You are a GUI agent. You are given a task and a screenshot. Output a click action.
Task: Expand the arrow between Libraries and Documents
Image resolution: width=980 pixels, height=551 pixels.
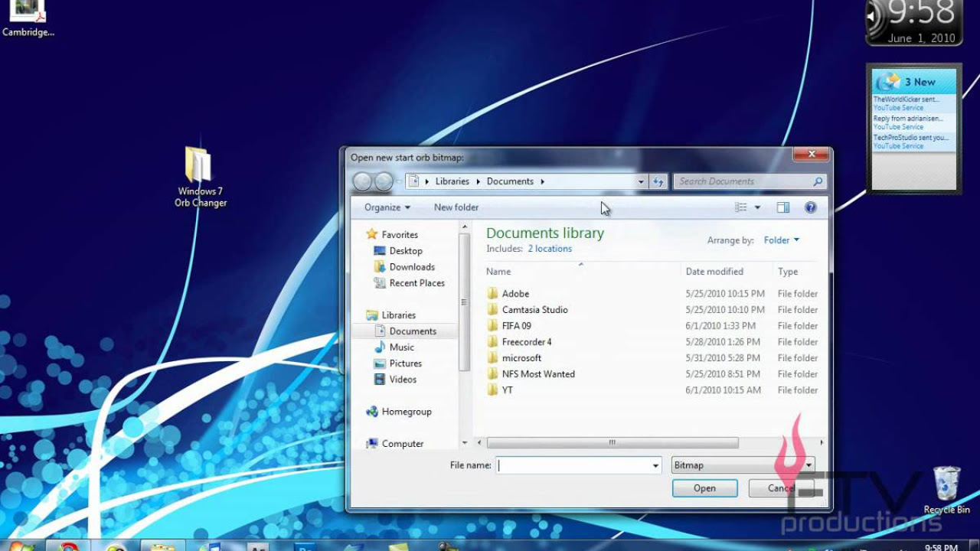[x=478, y=182]
